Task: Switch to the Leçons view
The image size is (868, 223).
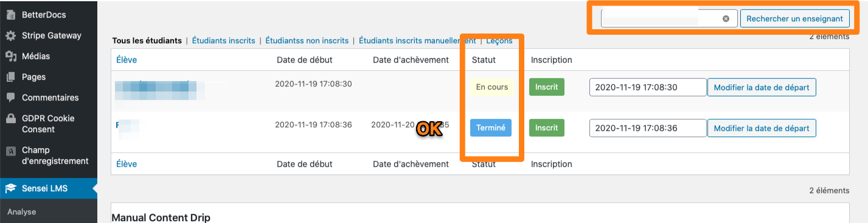Action: (x=499, y=41)
